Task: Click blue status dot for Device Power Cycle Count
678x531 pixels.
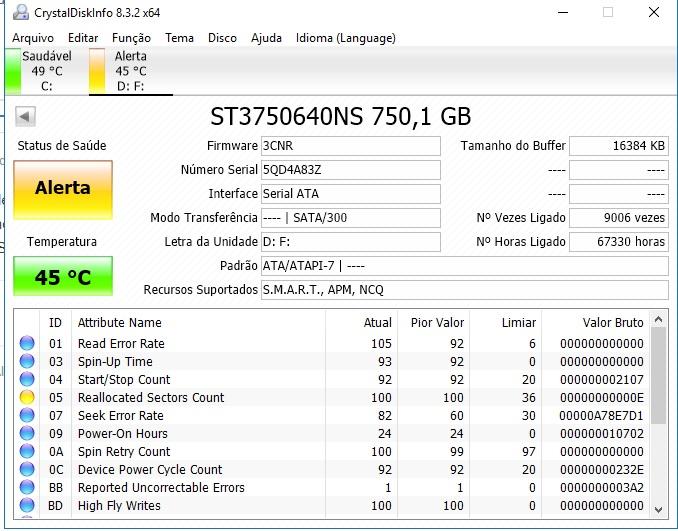Action: [x=27, y=470]
